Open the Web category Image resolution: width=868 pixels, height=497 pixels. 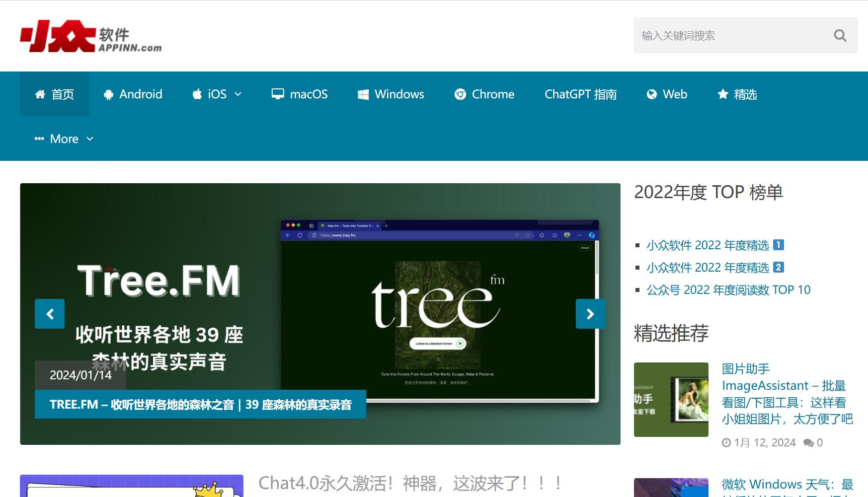tap(667, 94)
